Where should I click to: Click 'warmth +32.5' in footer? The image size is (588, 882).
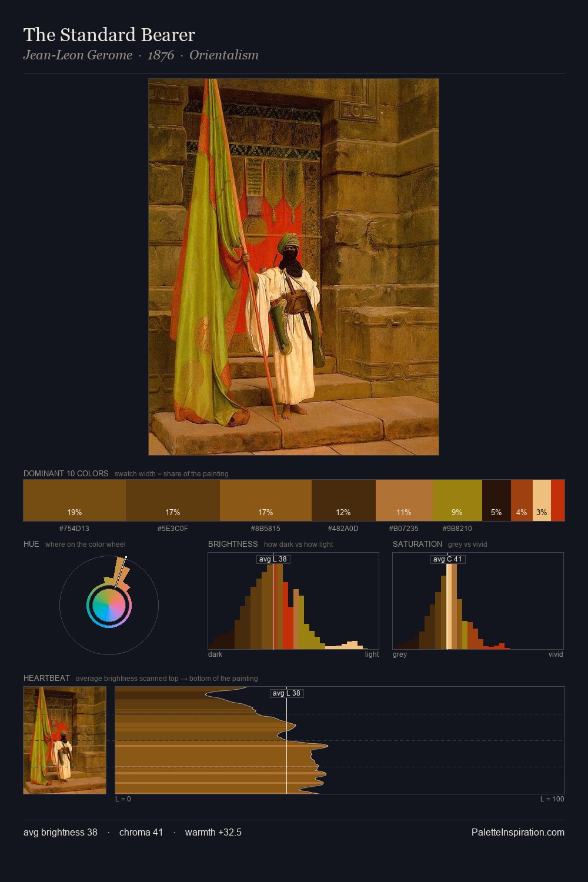click(x=213, y=832)
